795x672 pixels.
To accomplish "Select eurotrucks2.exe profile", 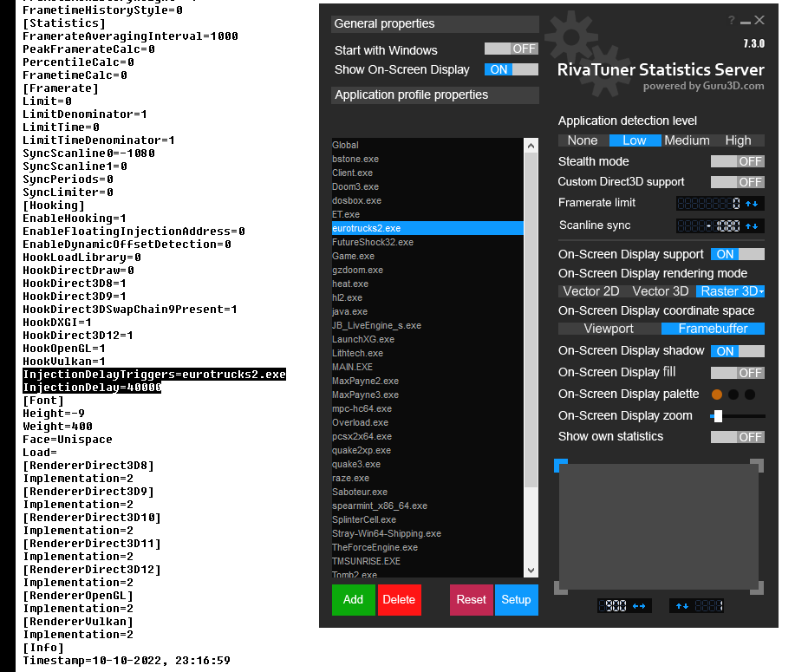I will click(x=427, y=228).
